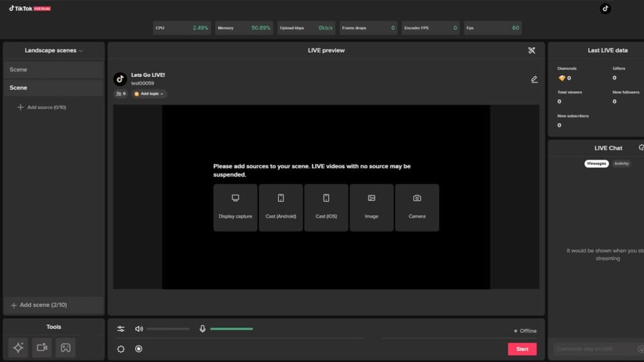This screenshot has height=362, width=644.
Task: Click the camera tool in Tools panel
Action: pos(42,348)
